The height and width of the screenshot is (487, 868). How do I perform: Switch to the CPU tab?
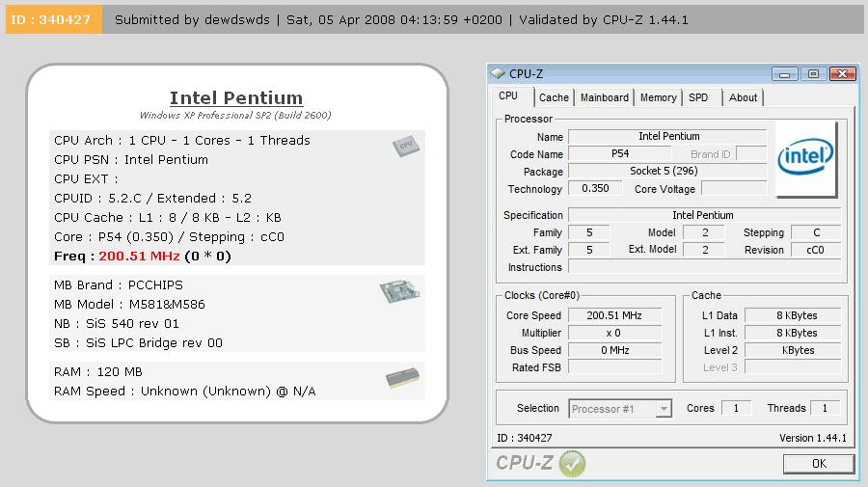(507, 96)
